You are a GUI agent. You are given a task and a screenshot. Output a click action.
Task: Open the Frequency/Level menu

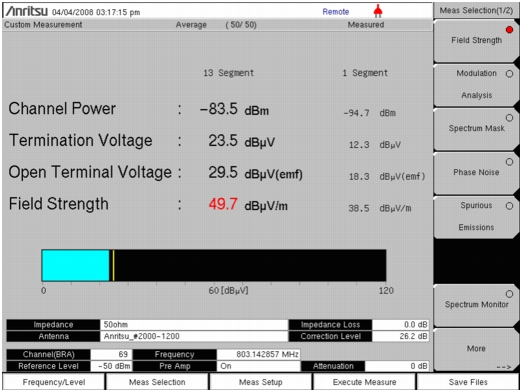tap(54, 382)
